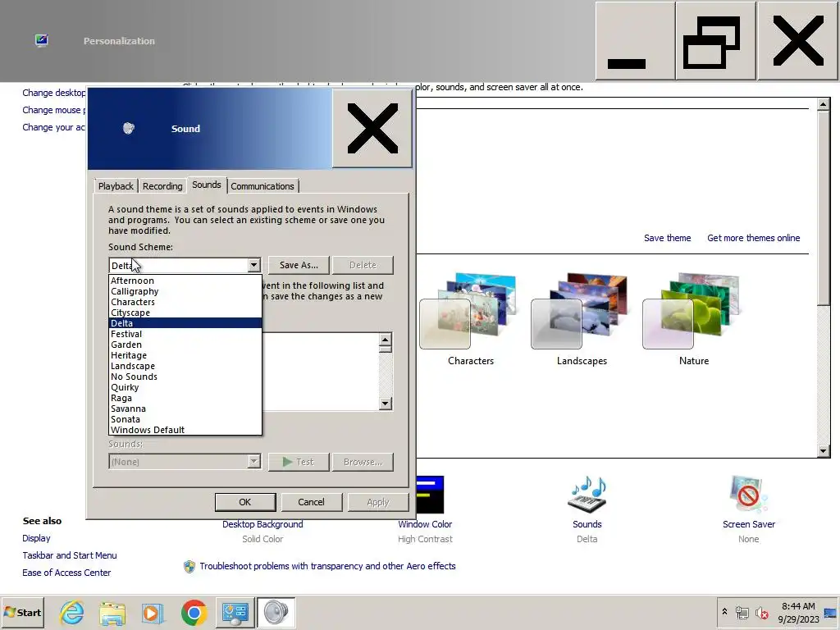Open Screen Saver settings icon

point(748,495)
